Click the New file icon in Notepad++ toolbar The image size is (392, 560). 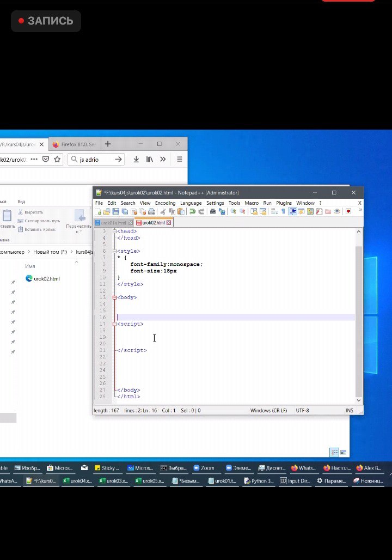coord(98,211)
